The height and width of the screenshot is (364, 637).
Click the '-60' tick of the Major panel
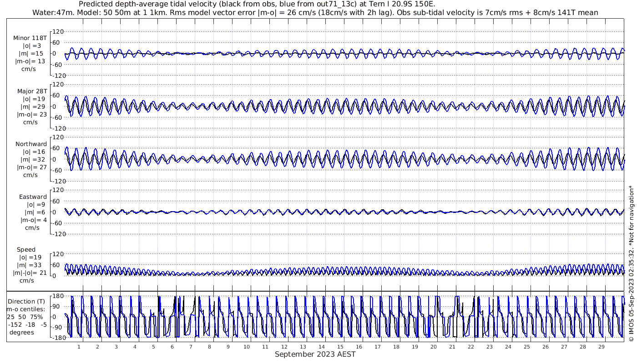pos(58,117)
